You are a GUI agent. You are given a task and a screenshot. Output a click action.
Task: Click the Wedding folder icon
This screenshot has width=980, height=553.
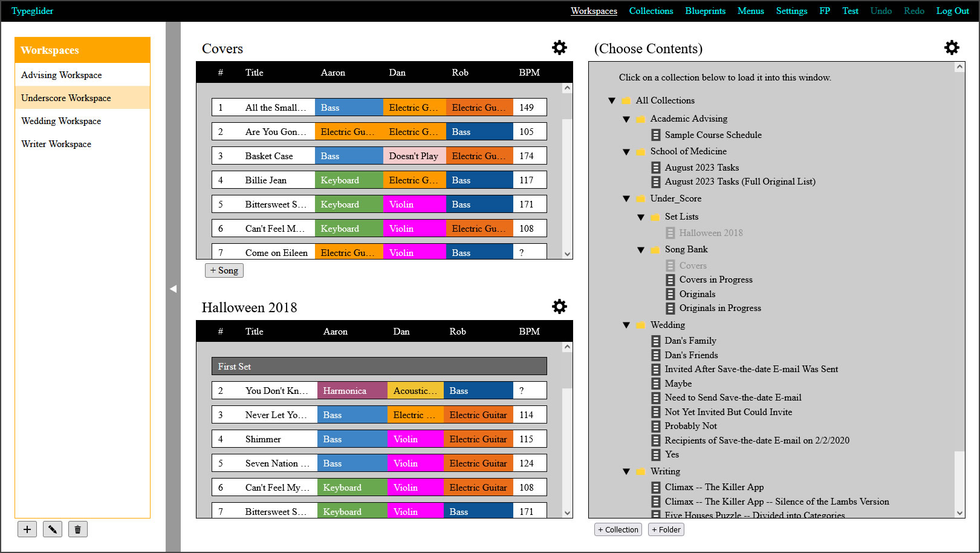point(641,325)
